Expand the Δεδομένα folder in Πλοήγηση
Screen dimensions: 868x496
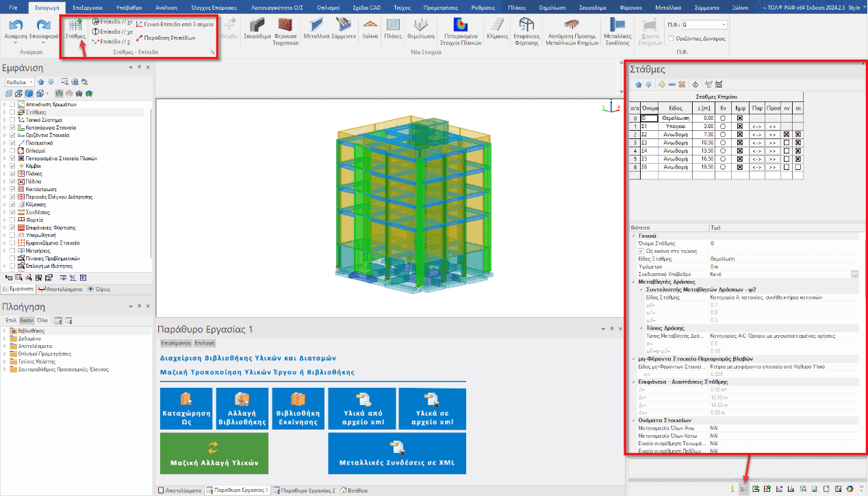point(5,339)
